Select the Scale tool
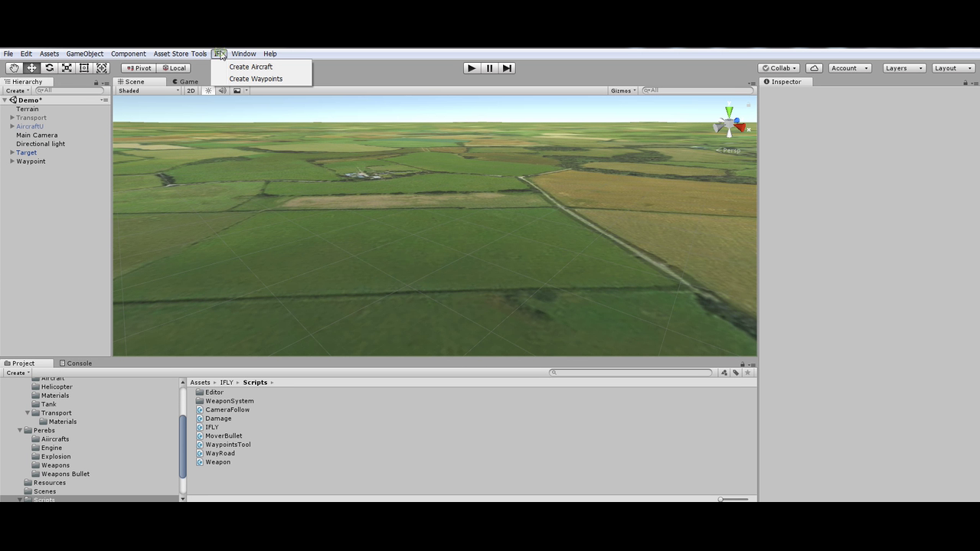This screenshot has height=551, width=980. [67, 68]
